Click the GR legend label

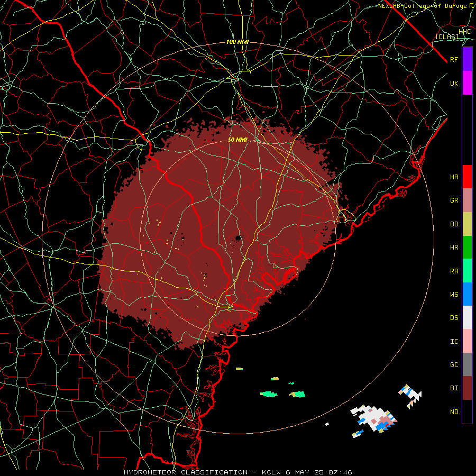[x=454, y=200]
